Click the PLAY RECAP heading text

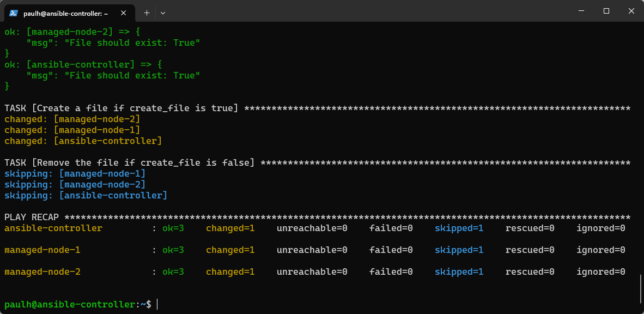[x=32, y=218]
